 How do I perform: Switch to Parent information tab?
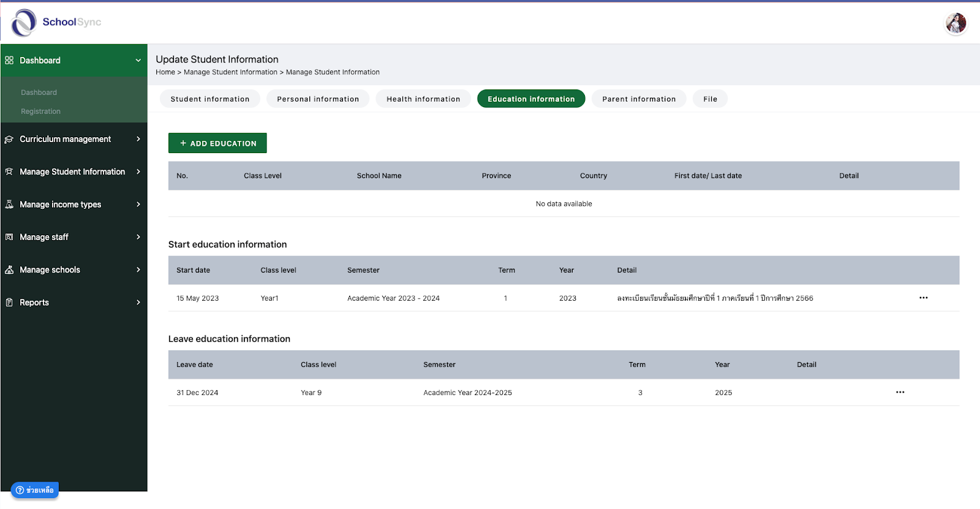(639, 99)
